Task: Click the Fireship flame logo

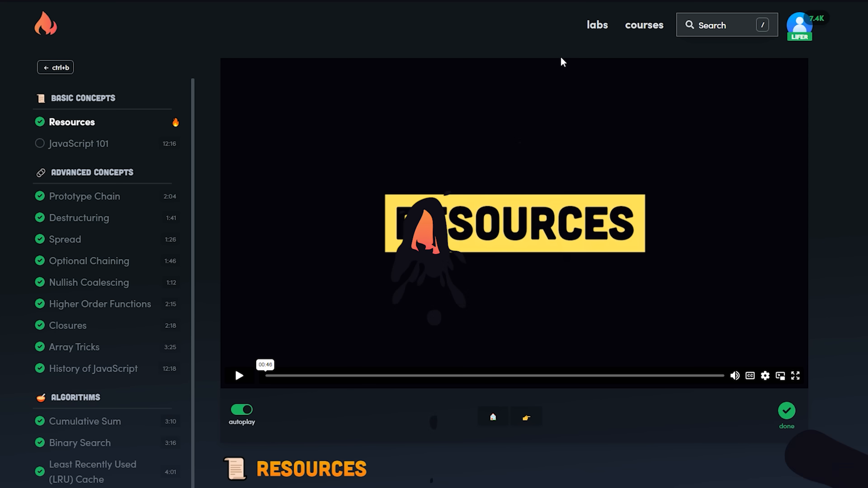Action: pos(45,23)
